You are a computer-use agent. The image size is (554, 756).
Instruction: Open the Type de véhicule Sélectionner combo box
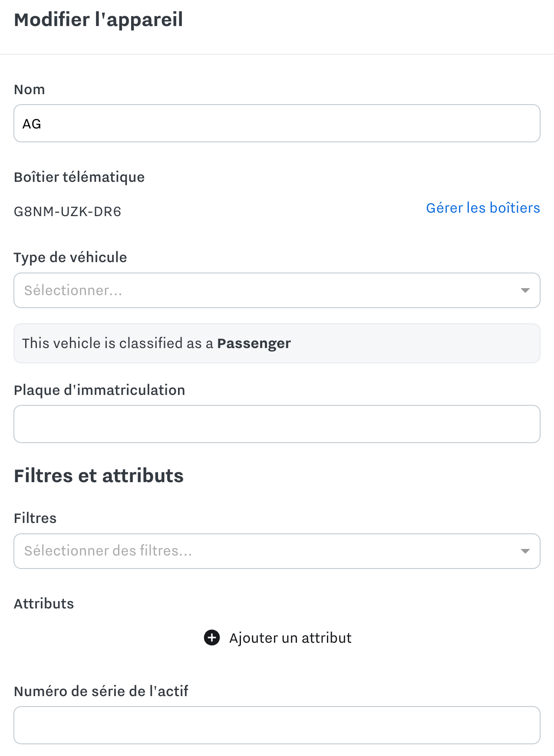277,290
